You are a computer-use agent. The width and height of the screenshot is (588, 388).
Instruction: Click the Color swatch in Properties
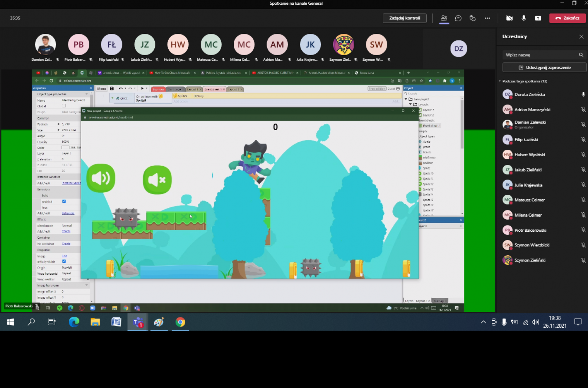click(65, 147)
